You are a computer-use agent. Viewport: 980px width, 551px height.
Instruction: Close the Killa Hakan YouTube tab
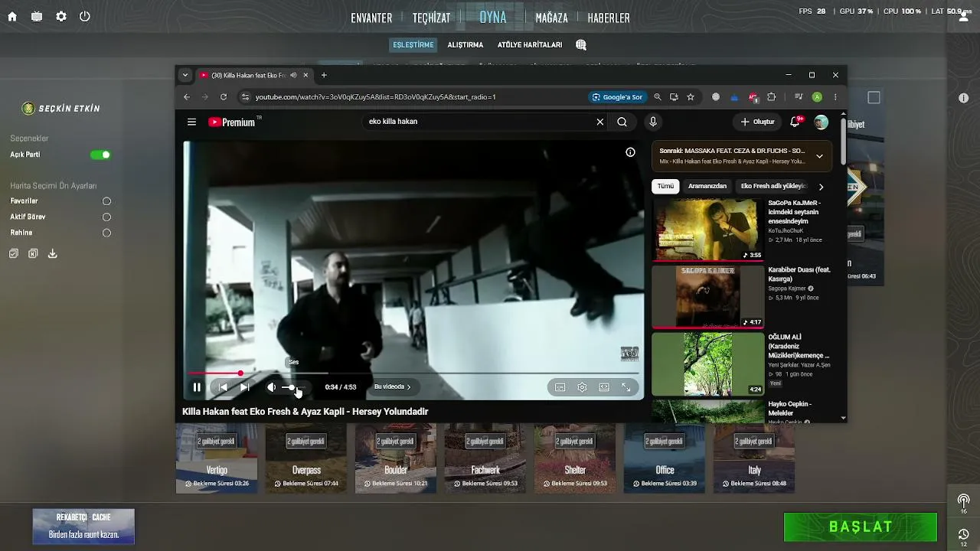[305, 75]
